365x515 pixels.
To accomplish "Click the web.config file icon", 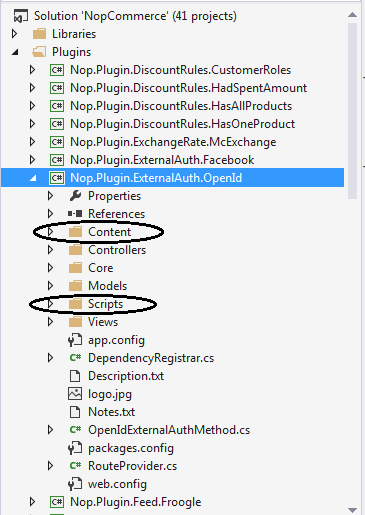I will [x=75, y=484].
